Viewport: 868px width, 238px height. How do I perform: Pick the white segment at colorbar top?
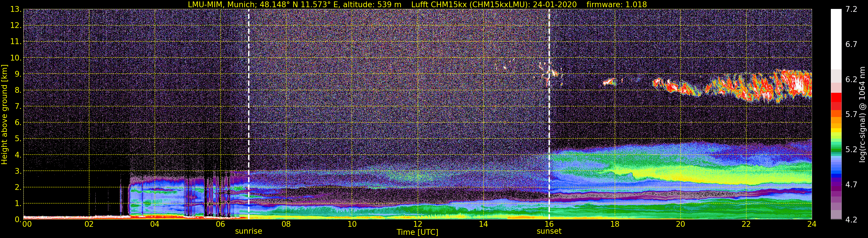click(836, 39)
